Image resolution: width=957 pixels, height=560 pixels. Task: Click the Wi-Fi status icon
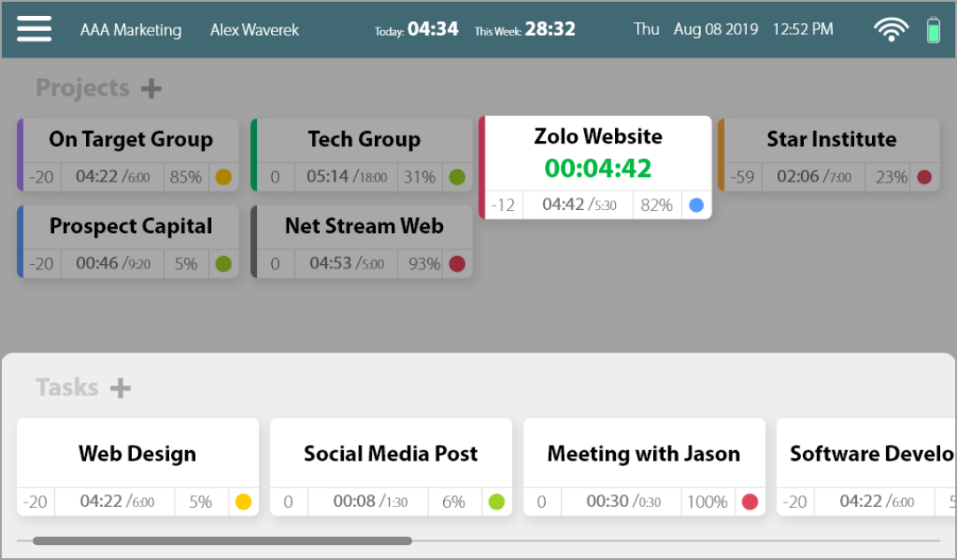891,29
